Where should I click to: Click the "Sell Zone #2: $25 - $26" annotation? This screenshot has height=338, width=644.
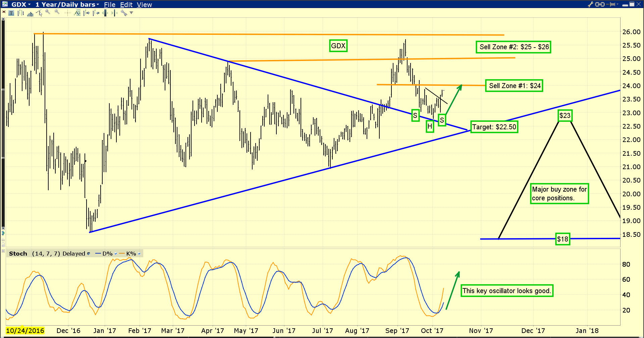pyautogui.click(x=514, y=47)
